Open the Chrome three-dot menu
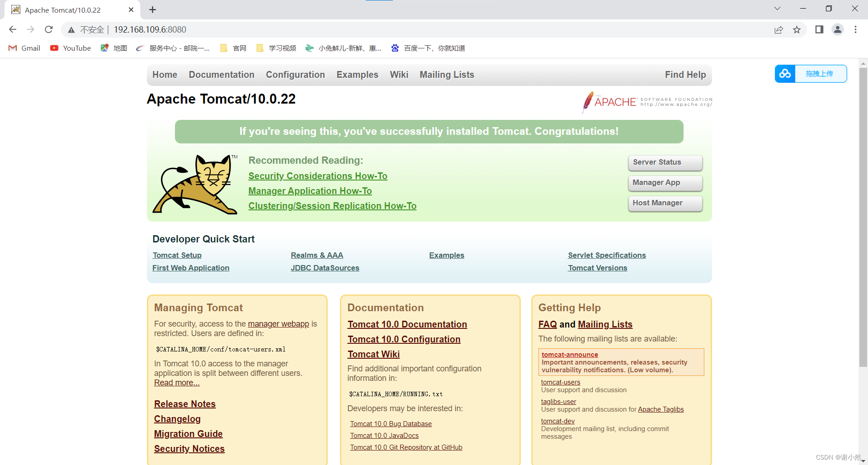Screen dimensions: 868x465 point(855,29)
